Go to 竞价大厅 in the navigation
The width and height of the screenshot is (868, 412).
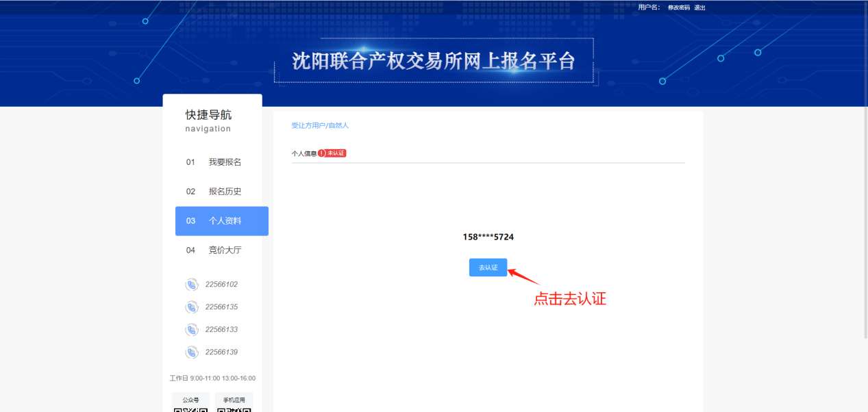pyautogui.click(x=224, y=250)
